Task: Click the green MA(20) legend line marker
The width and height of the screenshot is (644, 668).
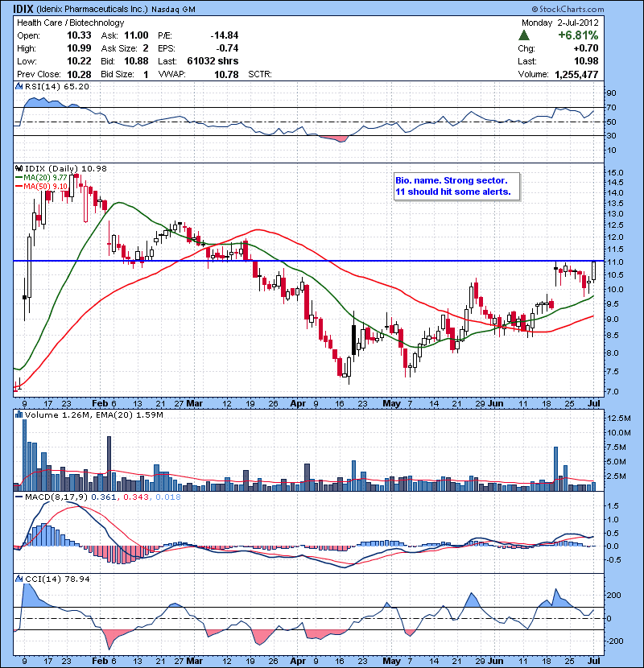Action: coord(19,178)
